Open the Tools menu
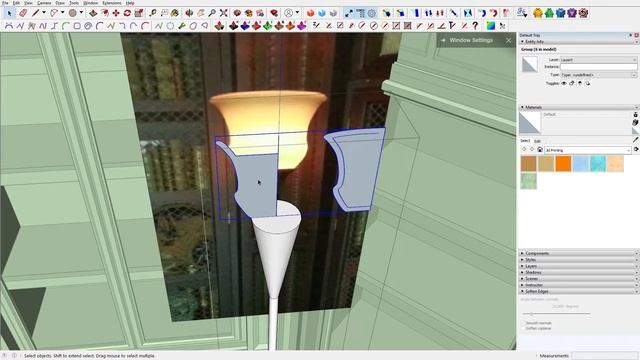This screenshot has width=640, height=360. pyautogui.click(x=74, y=3)
